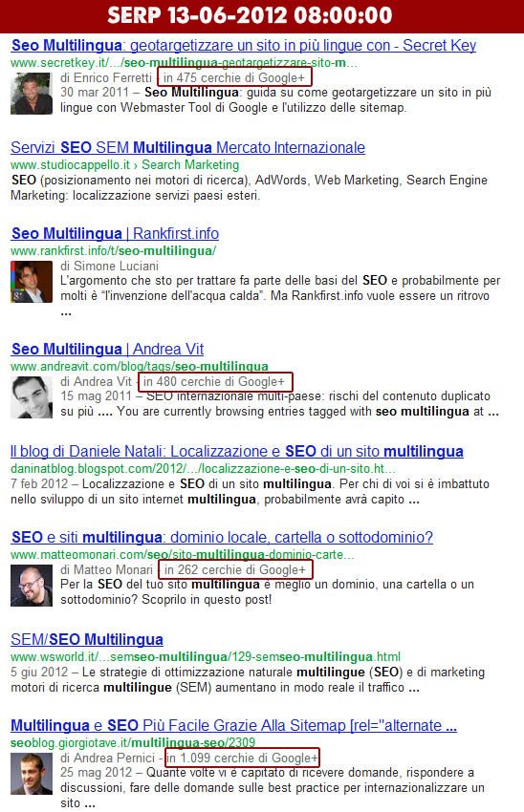Open 'in 1.099 cerchie di Google+' link
Image resolution: width=524 pixels, height=812 pixels.
point(242,759)
